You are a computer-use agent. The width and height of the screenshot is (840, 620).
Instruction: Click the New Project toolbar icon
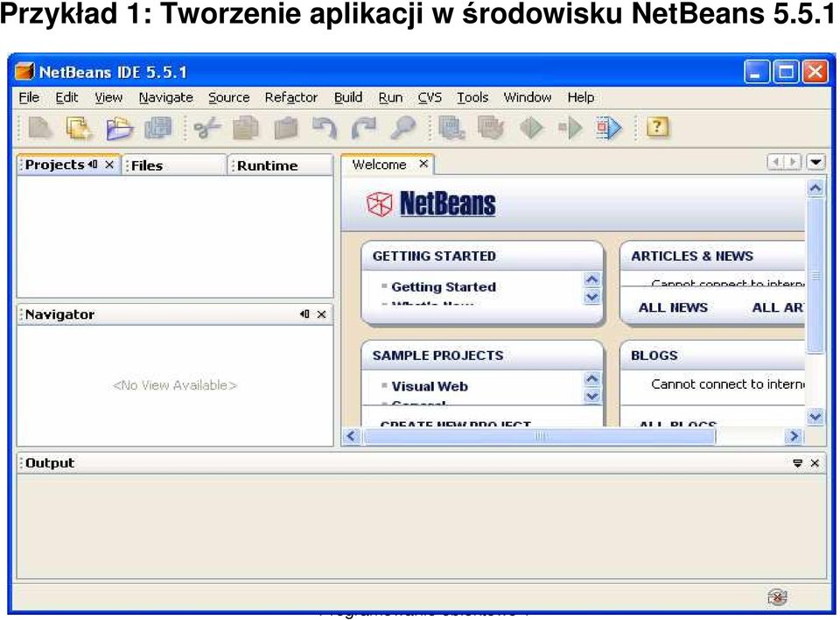(80, 129)
